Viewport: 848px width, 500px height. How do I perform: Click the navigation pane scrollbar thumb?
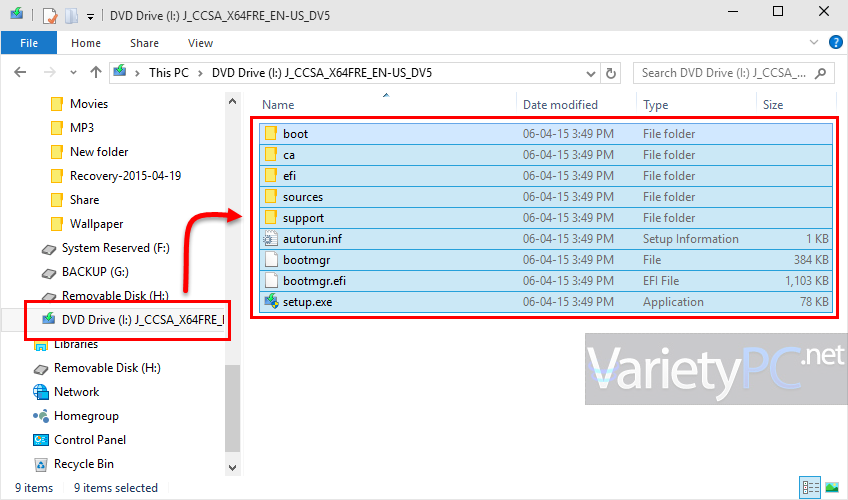coord(233,408)
